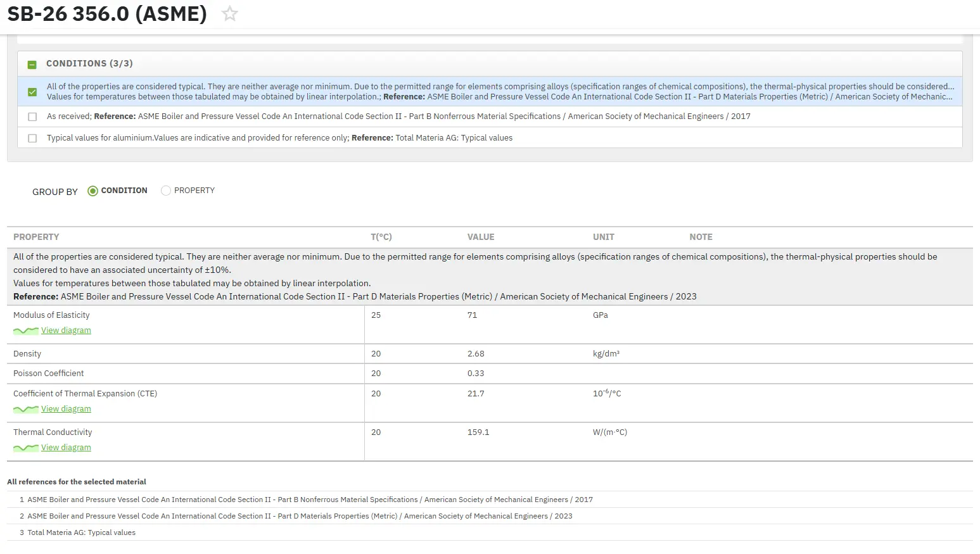Click the VALUE column header
Image resolution: width=980 pixels, height=554 pixels.
coord(481,237)
